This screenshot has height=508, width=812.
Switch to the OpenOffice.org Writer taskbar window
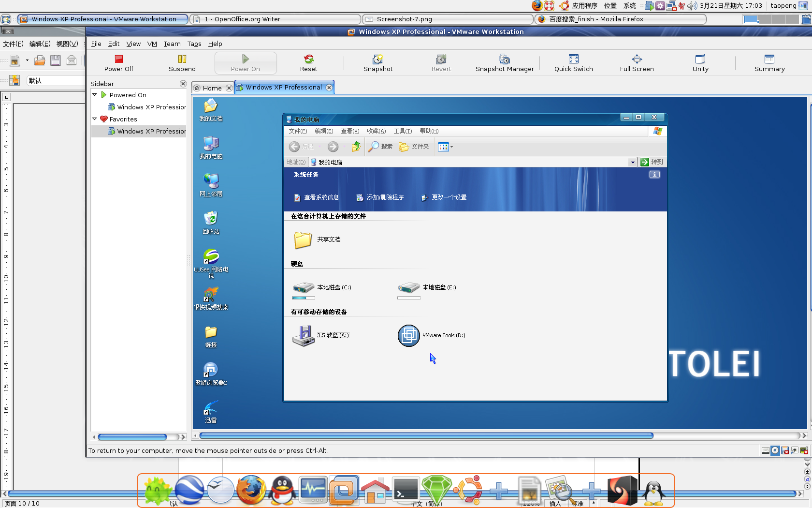coord(276,19)
